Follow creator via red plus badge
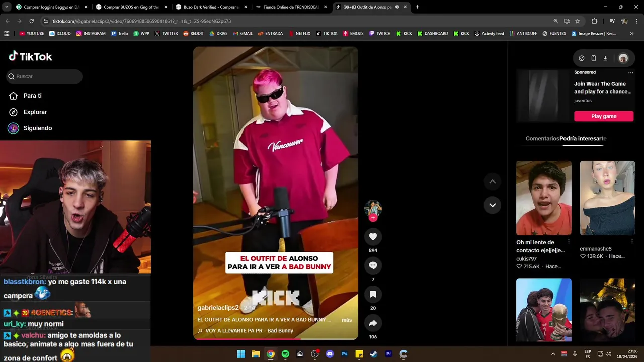 [373, 218]
